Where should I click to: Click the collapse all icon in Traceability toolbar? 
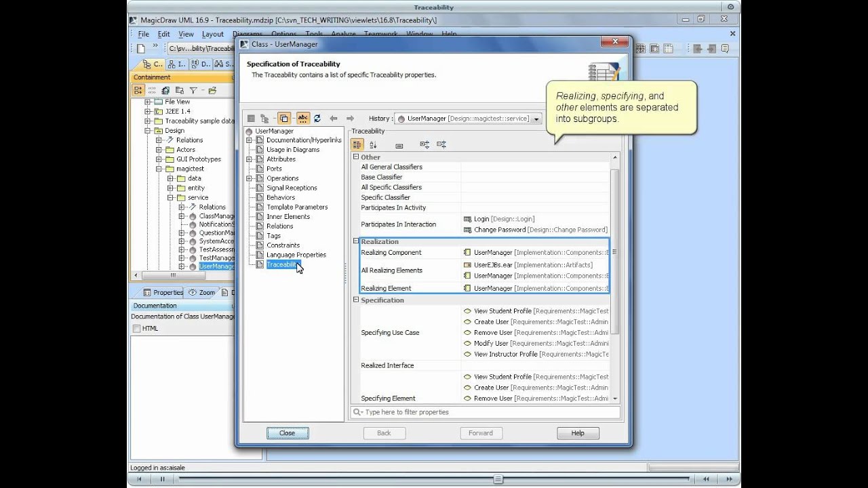[x=441, y=144]
